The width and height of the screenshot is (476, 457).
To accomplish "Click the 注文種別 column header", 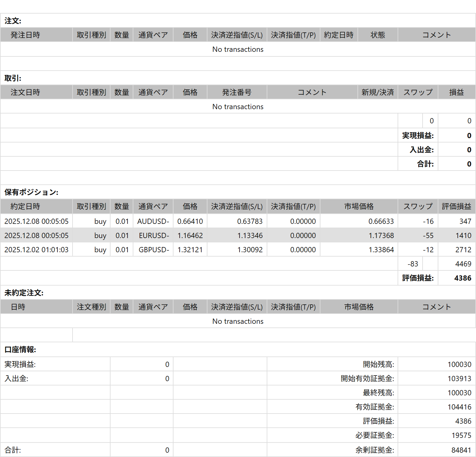I will point(91,307).
